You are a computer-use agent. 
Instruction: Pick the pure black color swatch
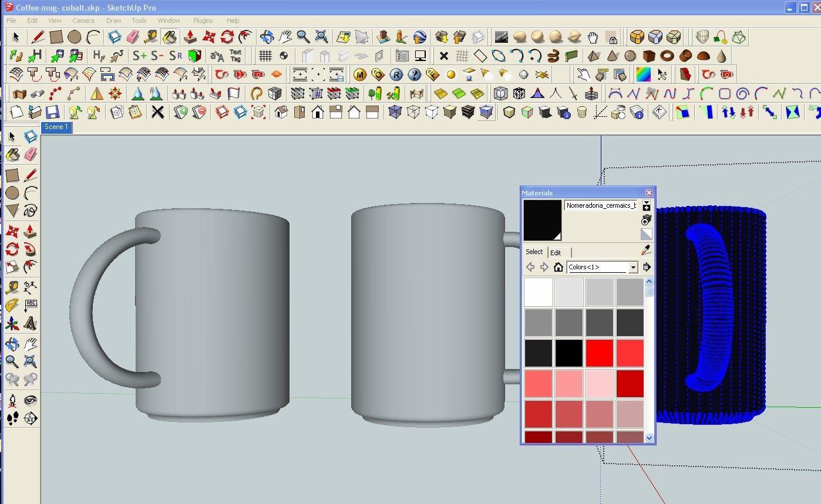click(569, 353)
